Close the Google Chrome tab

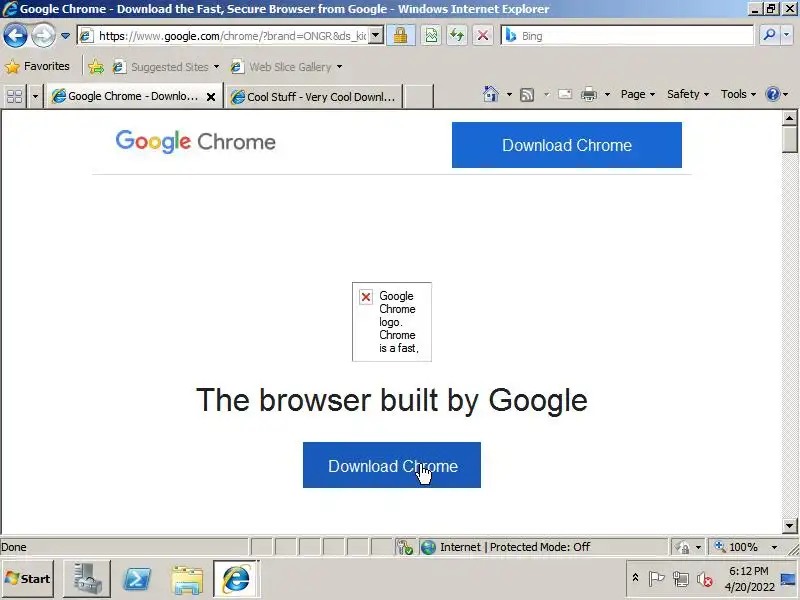[x=211, y=96]
